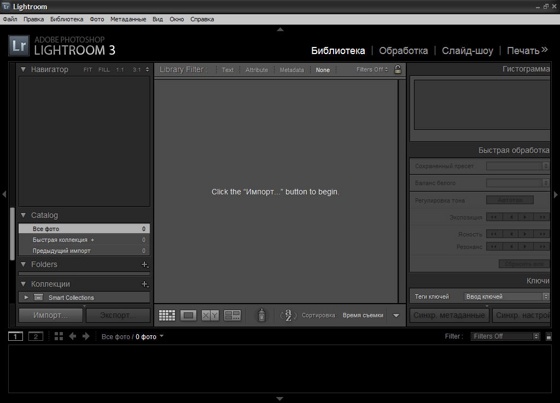Open the Справка menu
Viewport: 560px width, 403px height.
[202, 19]
